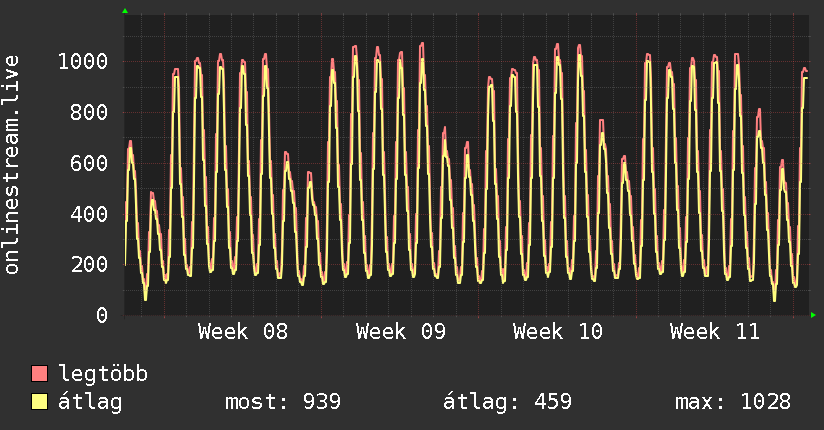The height and width of the screenshot is (430, 824).
Task: Click the yellow átlag legend swatch
Action: [x=40, y=402]
